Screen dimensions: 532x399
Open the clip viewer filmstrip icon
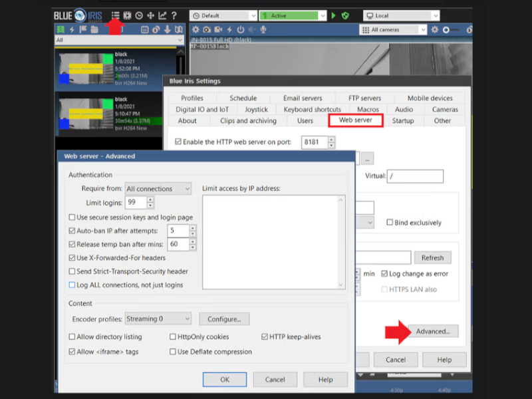[x=127, y=15]
